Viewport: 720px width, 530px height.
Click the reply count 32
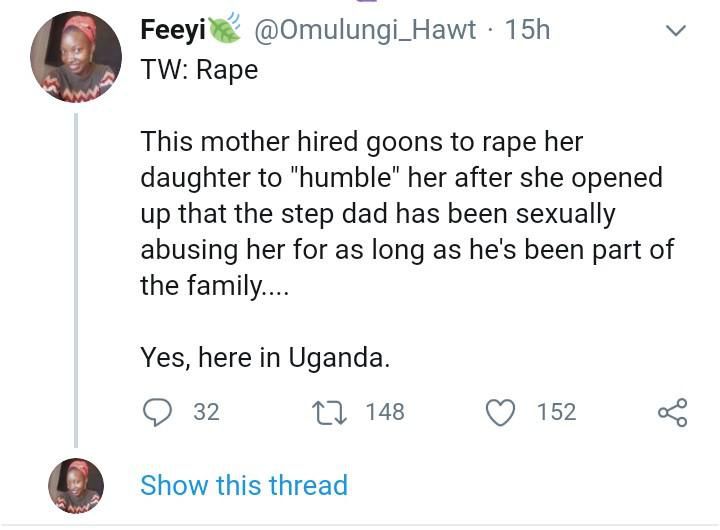[206, 411]
